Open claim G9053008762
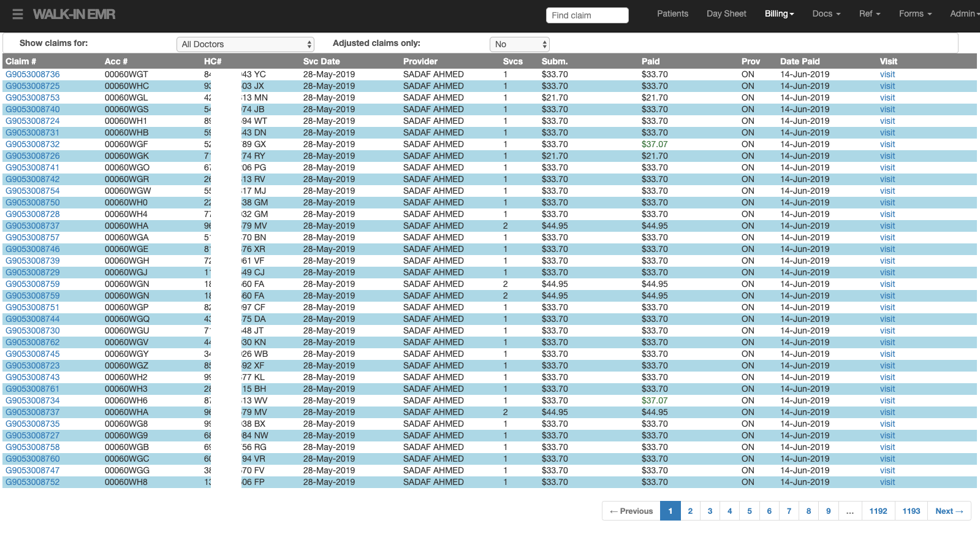 point(32,342)
